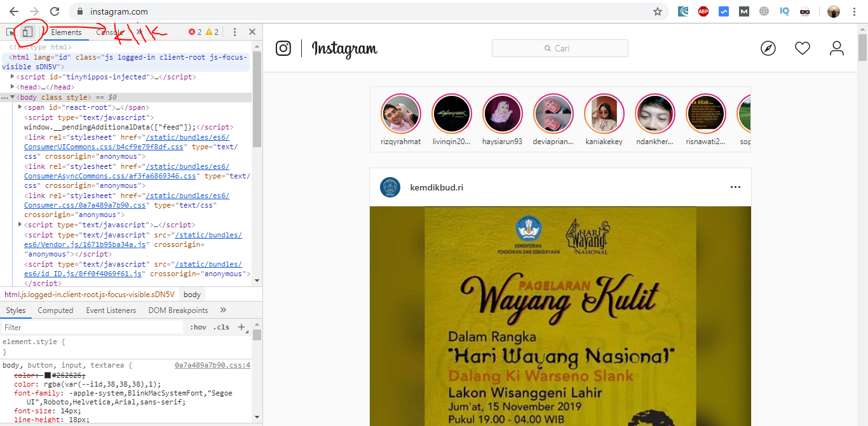Click the teal swirl extension icon
This screenshot has height=426, width=868.
pyautogui.click(x=683, y=11)
